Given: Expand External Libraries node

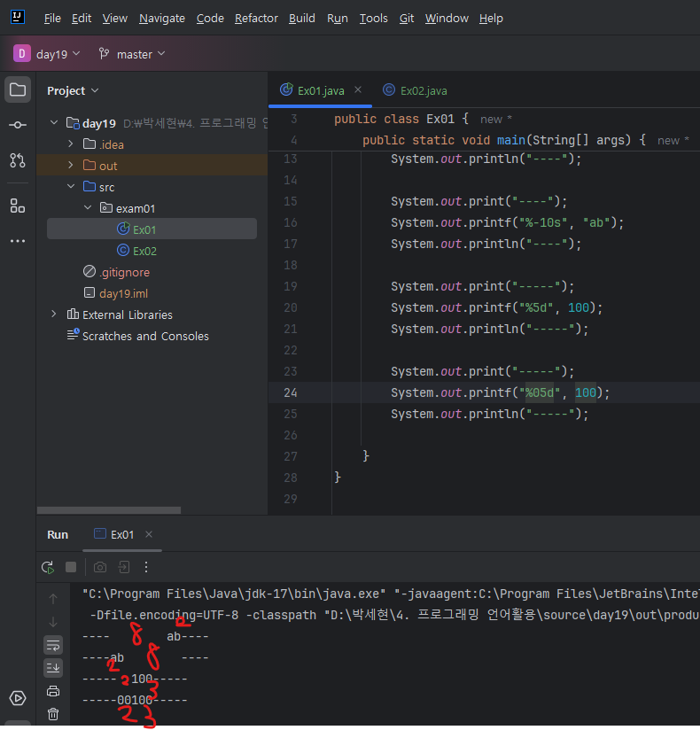Looking at the screenshot, I should click(53, 315).
